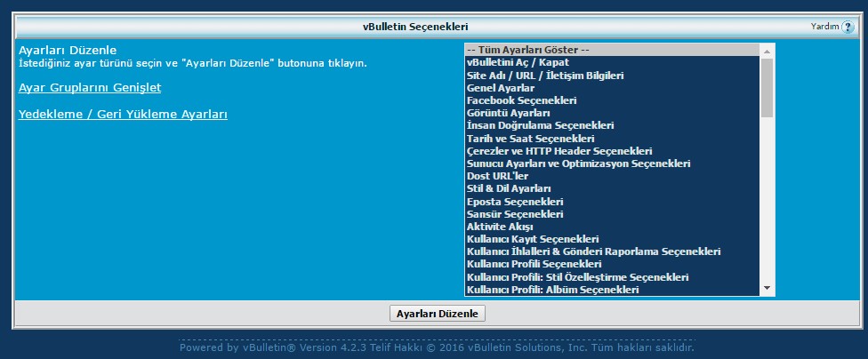The height and width of the screenshot is (359, 868).
Task: Open Ayar Gruplarını Genişlet link
Action: coord(90,88)
